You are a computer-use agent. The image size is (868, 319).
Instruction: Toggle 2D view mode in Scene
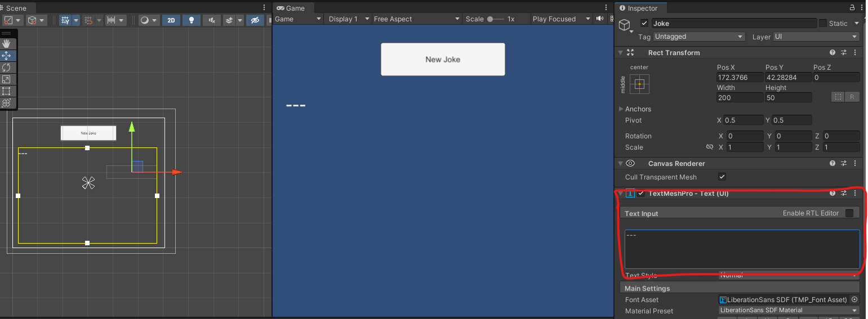click(x=171, y=20)
